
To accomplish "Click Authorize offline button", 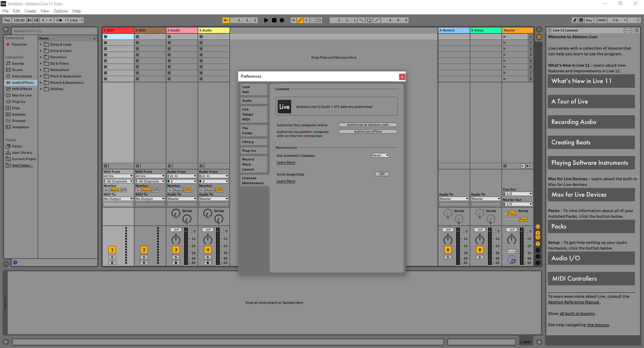I will 368,132.
